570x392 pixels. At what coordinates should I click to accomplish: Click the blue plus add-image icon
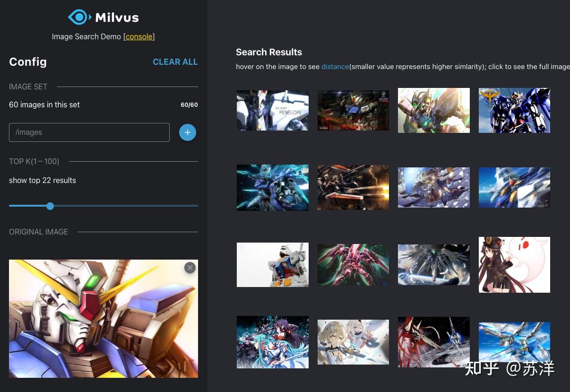(x=187, y=132)
